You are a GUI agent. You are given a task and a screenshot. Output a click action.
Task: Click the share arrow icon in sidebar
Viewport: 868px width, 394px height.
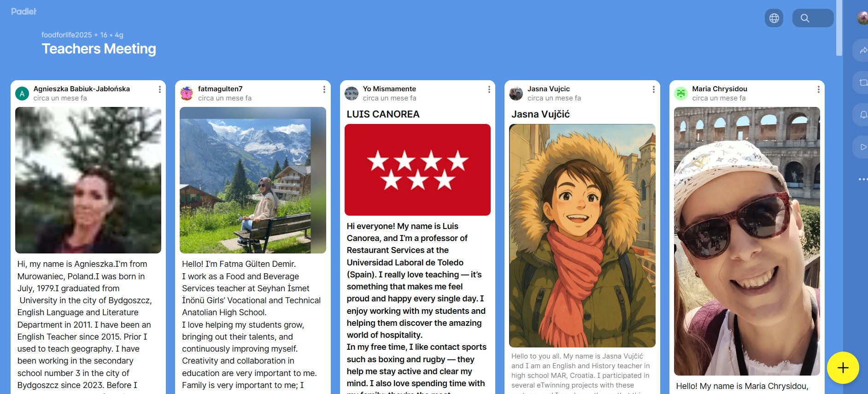(863, 50)
